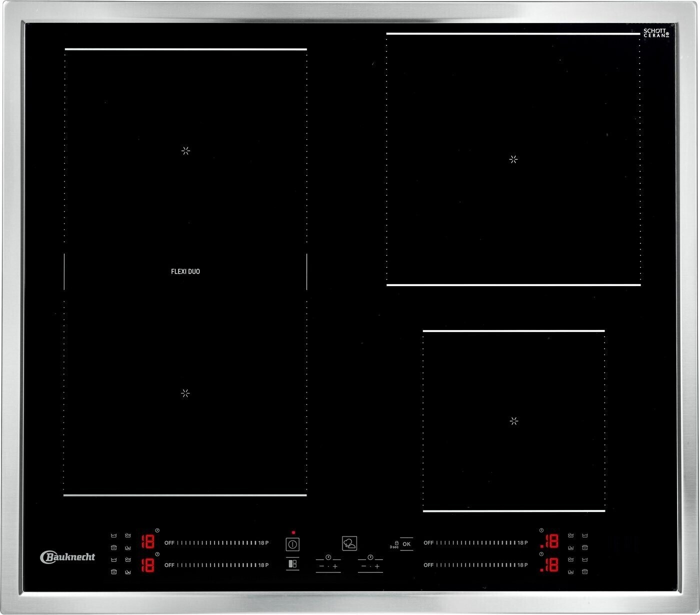This screenshot has width=700, height=615.
Task: Set the upper-left power slider to mid level
Action: click(216, 543)
